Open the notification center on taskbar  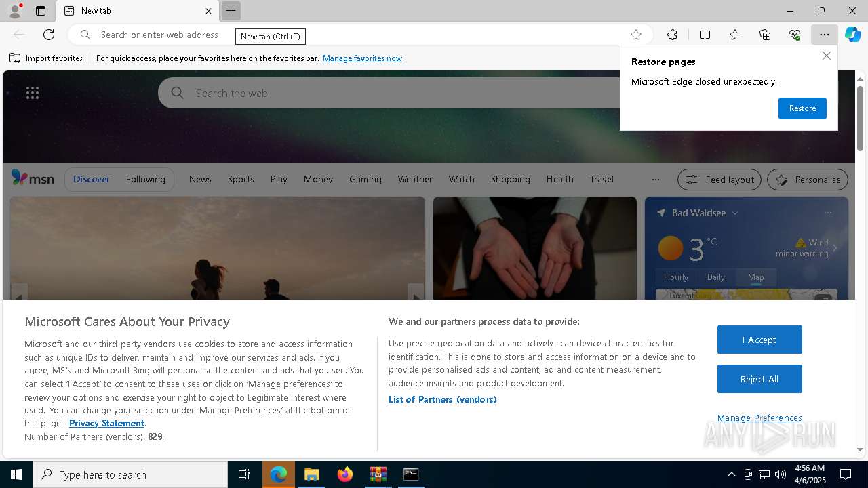coord(846,474)
